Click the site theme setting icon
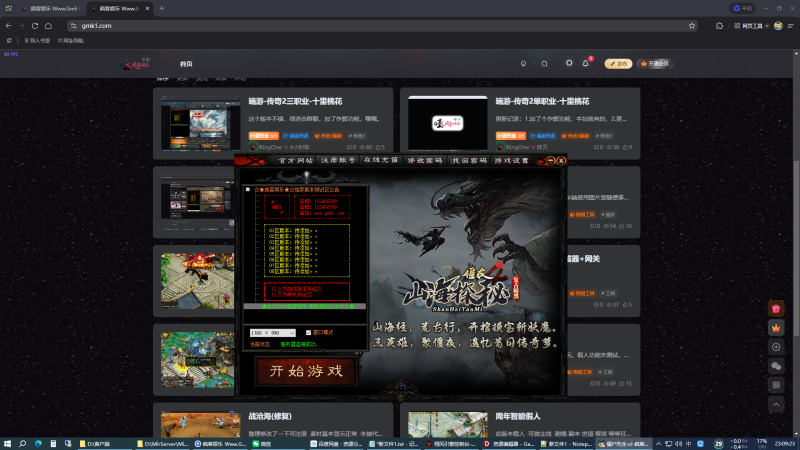 click(569, 63)
